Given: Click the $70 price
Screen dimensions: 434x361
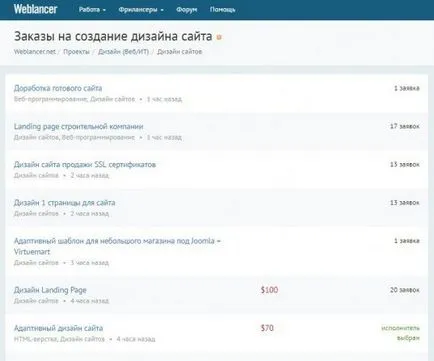Looking at the screenshot, I should 267,328.
